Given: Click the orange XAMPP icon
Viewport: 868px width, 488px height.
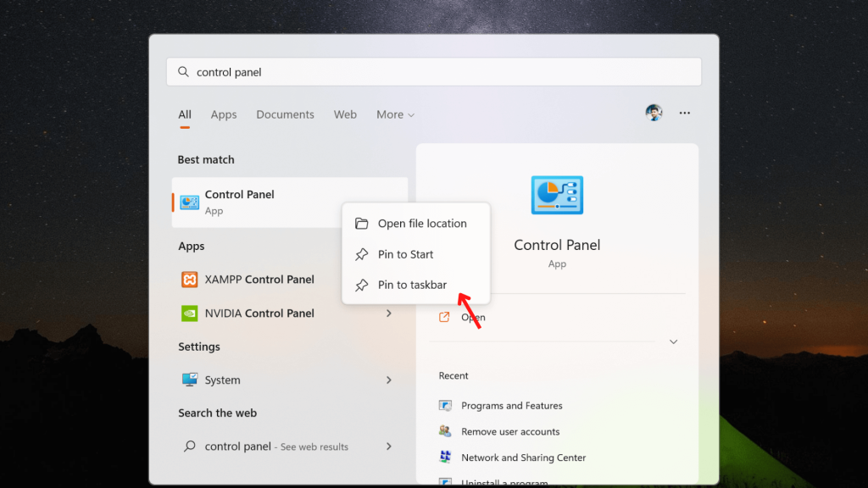Looking at the screenshot, I should coord(189,280).
